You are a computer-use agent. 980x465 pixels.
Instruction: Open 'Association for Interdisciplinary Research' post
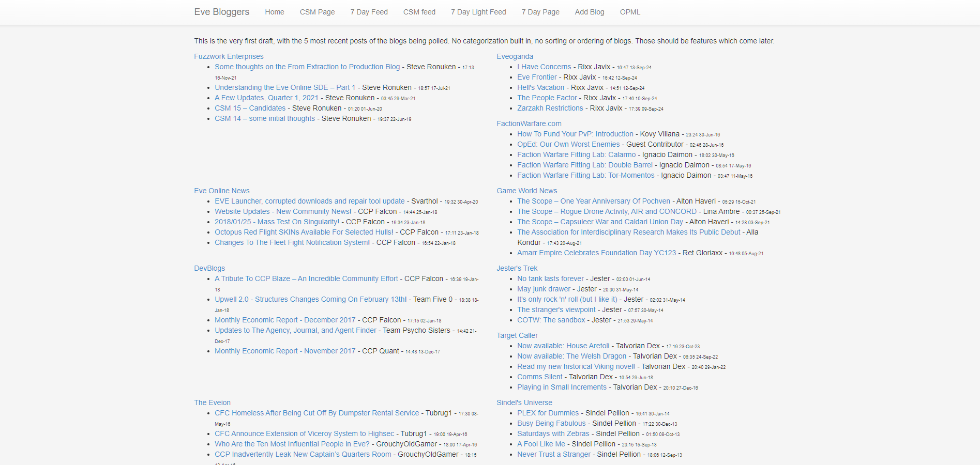pyautogui.click(x=628, y=232)
